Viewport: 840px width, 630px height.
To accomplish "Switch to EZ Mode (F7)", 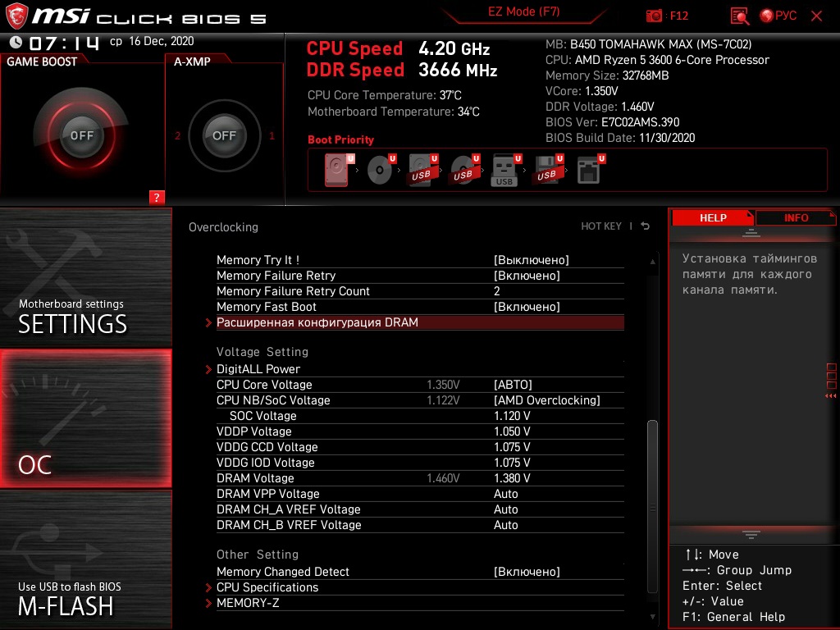I will point(523,11).
